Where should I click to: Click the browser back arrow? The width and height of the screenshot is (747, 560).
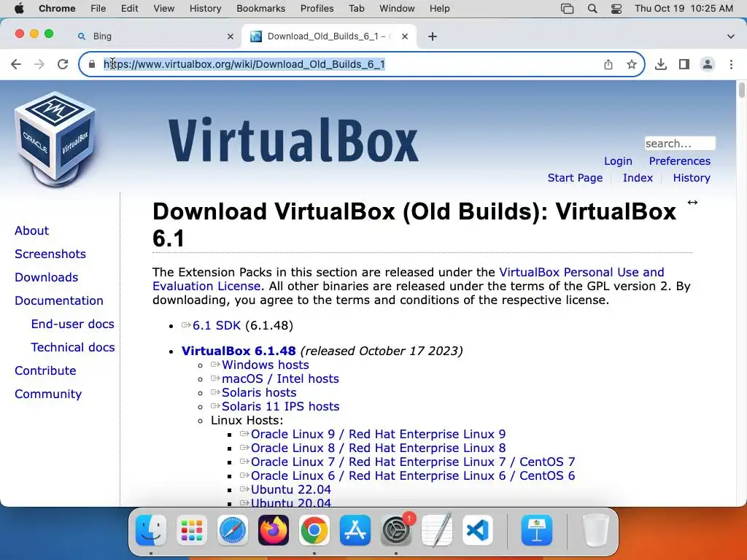coord(16,64)
